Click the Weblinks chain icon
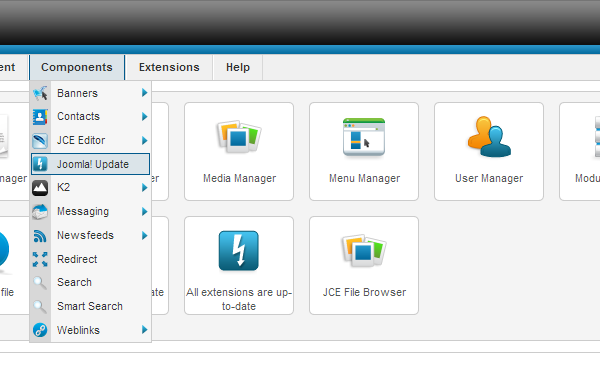The image size is (600, 389). 40,330
